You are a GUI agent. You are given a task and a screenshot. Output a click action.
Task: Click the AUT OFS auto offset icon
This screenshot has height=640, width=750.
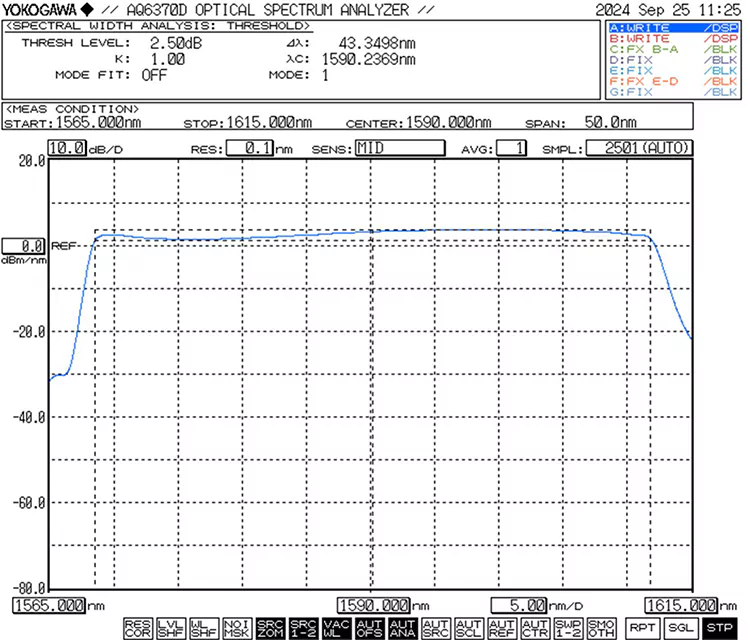(x=369, y=628)
